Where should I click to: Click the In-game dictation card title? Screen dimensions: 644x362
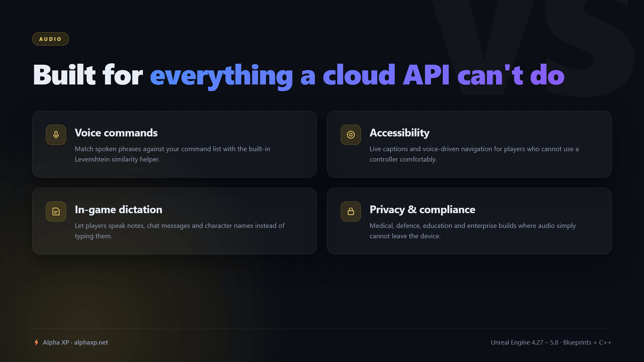[118, 209]
